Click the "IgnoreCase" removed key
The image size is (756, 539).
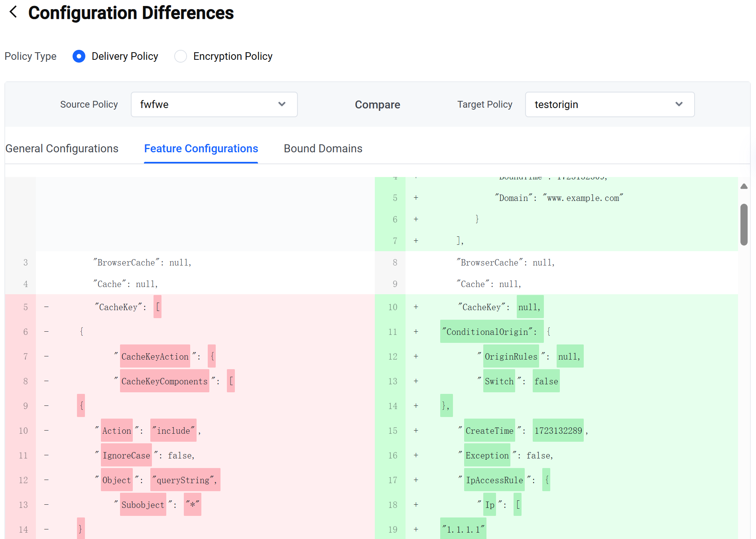(126, 455)
